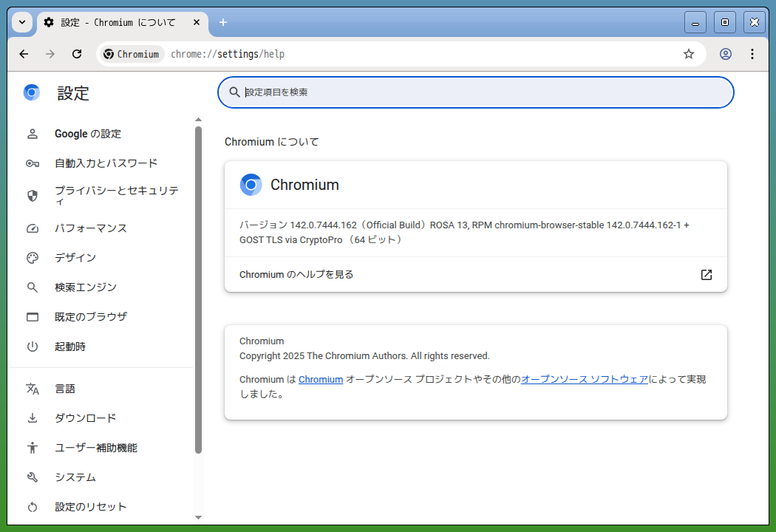Click the external link icon for help
This screenshot has height=532, width=776.
point(707,275)
